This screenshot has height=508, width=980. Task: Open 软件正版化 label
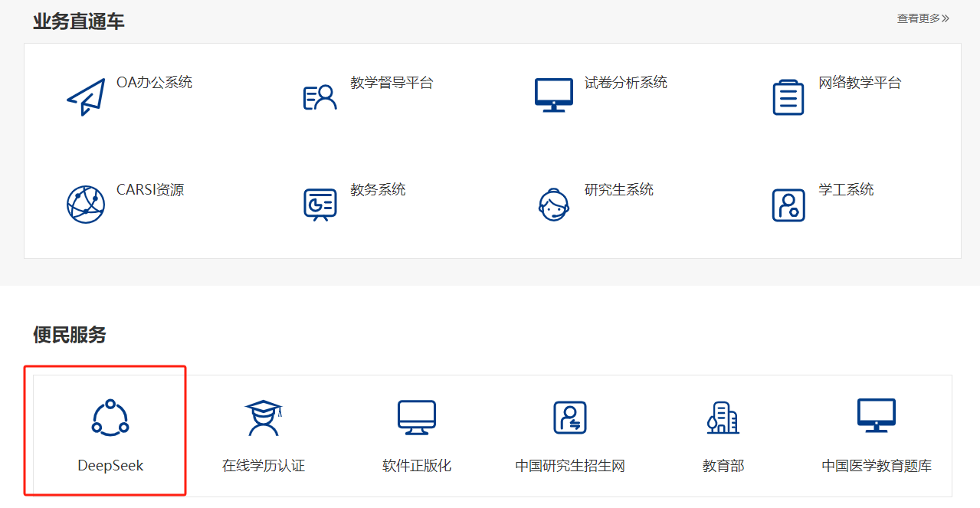coord(417,466)
